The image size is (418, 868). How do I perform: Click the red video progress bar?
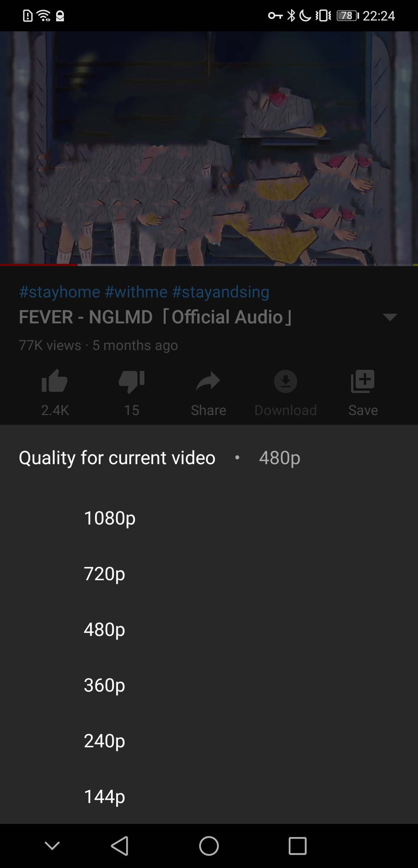(x=39, y=265)
